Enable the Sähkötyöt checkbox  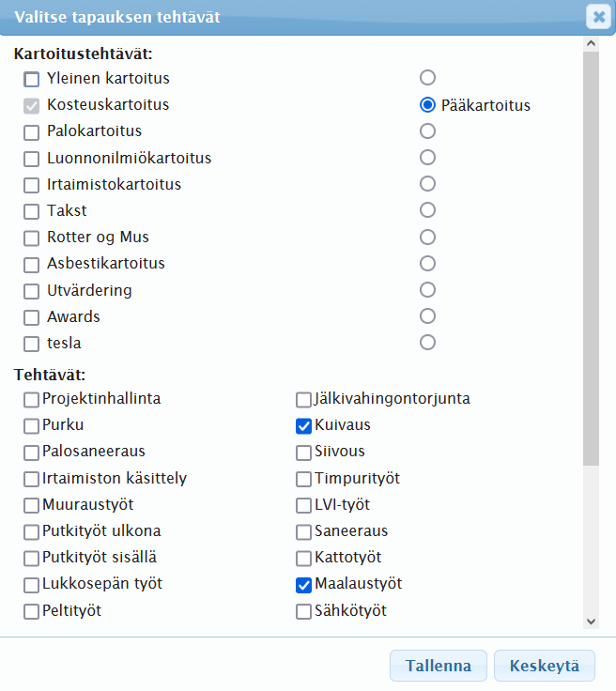point(303,612)
